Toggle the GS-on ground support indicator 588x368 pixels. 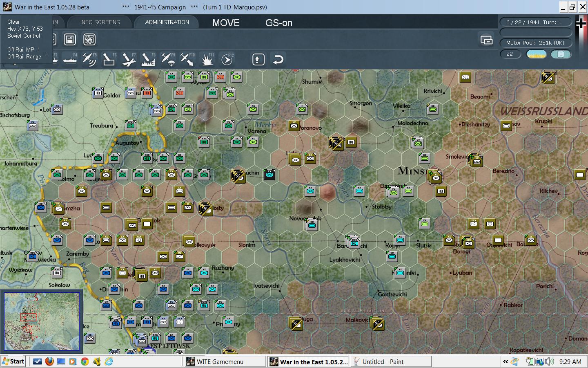click(x=279, y=23)
